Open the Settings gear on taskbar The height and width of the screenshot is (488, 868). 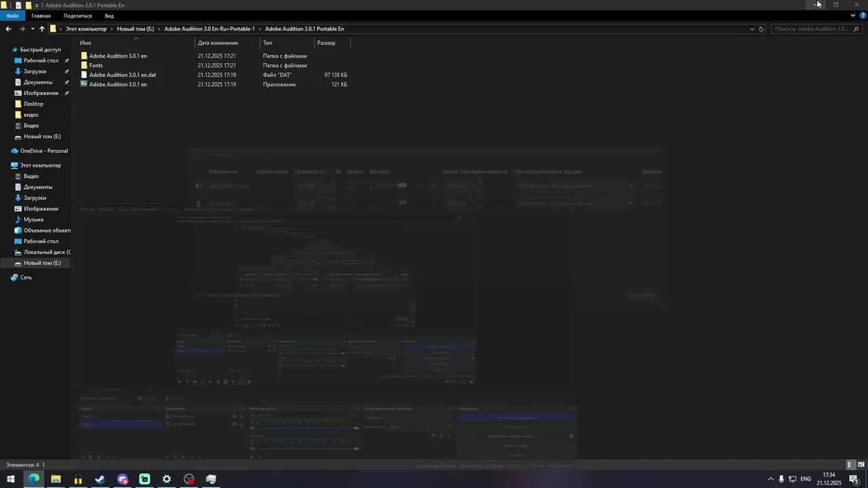pos(167,479)
